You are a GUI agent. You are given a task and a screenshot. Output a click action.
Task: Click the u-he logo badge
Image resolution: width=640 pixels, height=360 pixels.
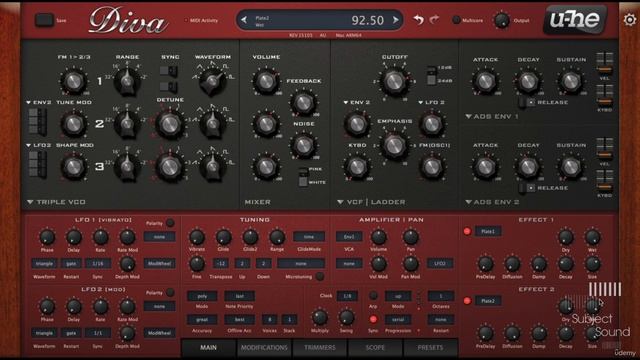pyautogui.click(x=575, y=19)
